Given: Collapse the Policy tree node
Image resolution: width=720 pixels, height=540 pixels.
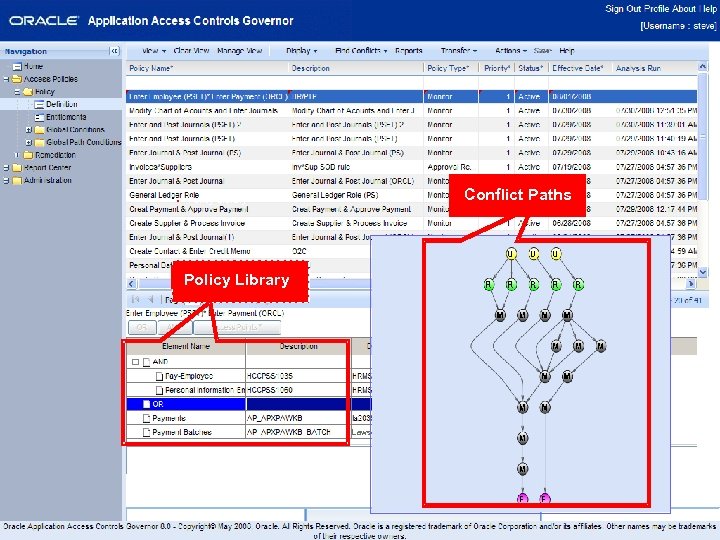Looking at the screenshot, I should point(17,92).
